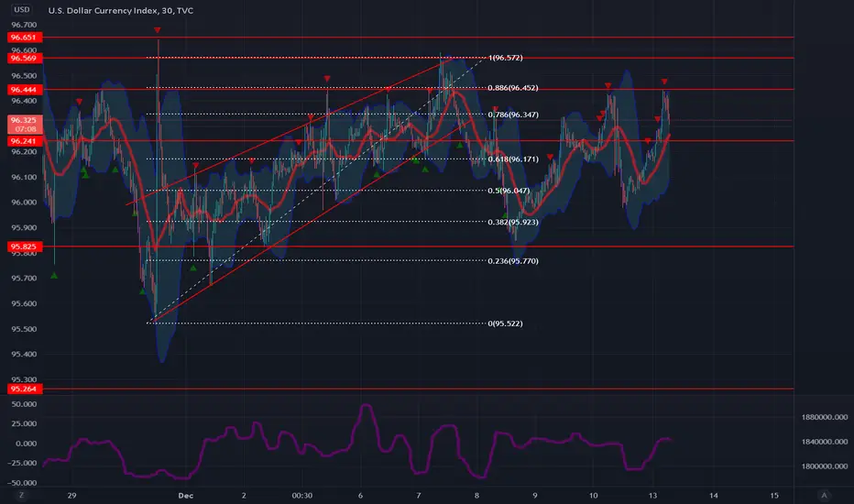Click the 15 date on time axis

[774, 496]
